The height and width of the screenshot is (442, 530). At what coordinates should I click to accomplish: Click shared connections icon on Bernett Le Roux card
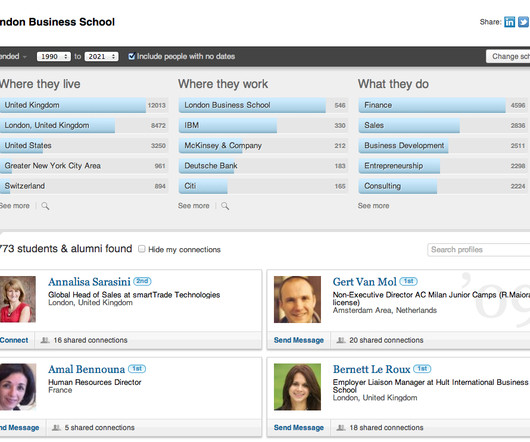click(341, 428)
